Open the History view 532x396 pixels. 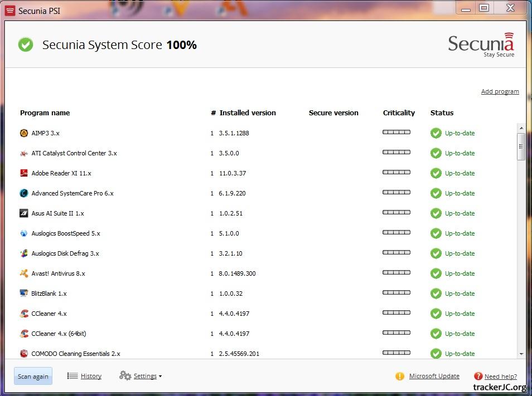tap(90, 376)
